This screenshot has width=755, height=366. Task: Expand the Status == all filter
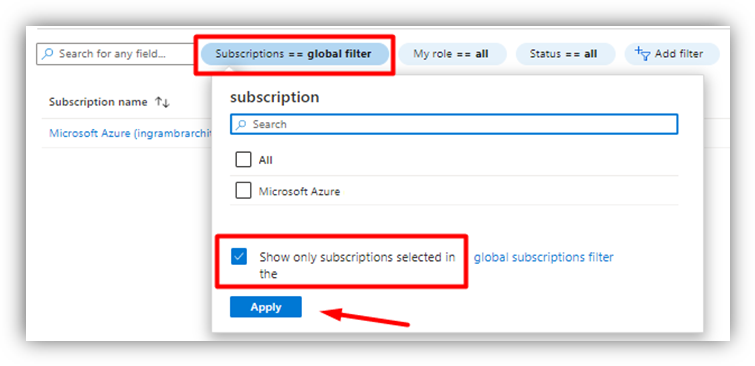click(x=565, y=54)
